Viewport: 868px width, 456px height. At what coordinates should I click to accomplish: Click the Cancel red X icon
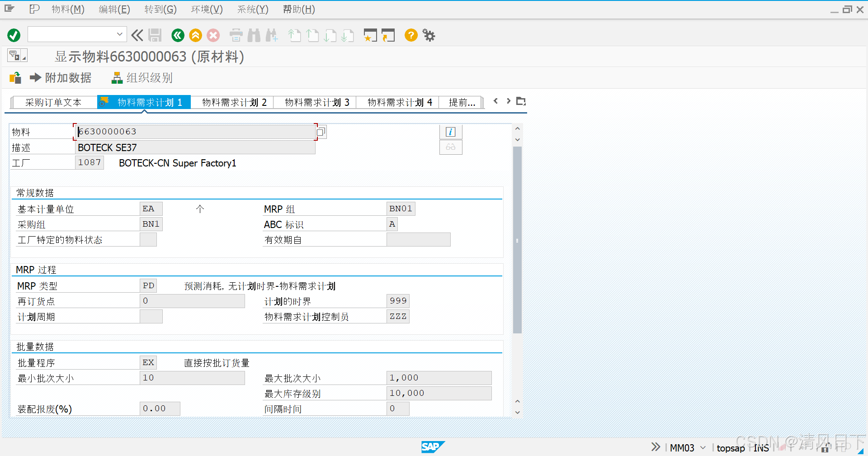(x=213, y=35)
